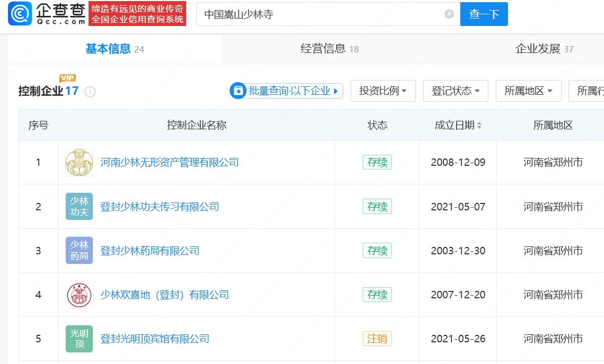Expand the 所属地区 filter dropdown
The image size is (604, 364).
point(528,91)
